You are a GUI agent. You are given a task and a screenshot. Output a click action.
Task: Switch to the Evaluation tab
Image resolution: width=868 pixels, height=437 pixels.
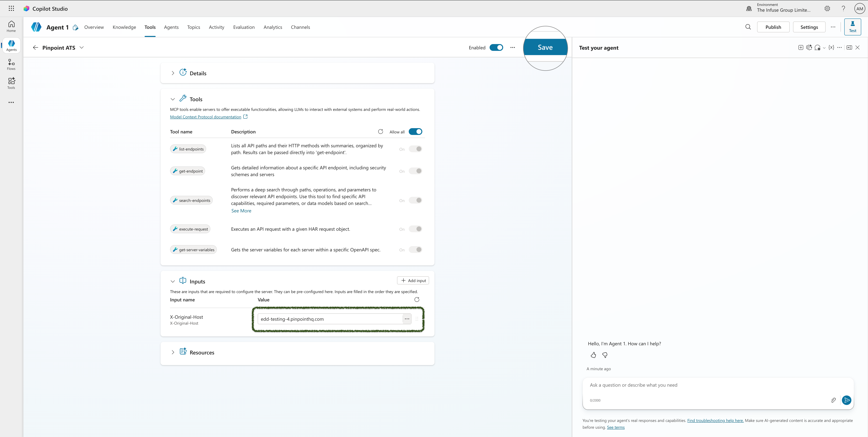(x=244, y=27)
